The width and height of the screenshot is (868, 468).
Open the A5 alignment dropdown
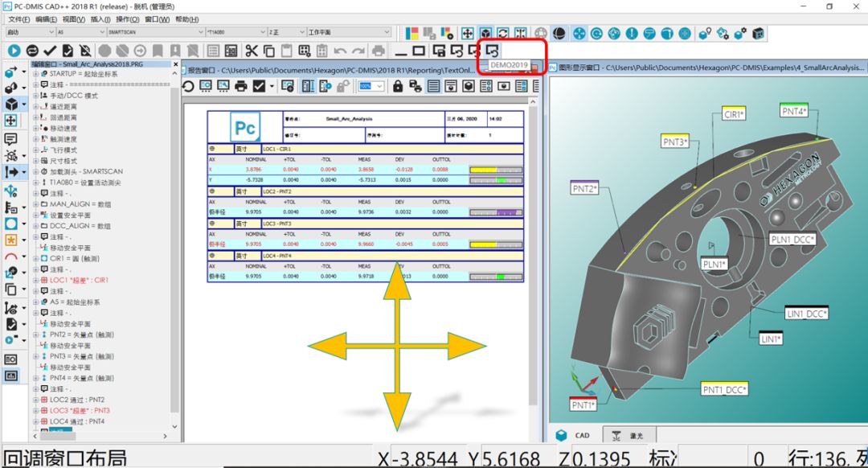click(81, 32)
